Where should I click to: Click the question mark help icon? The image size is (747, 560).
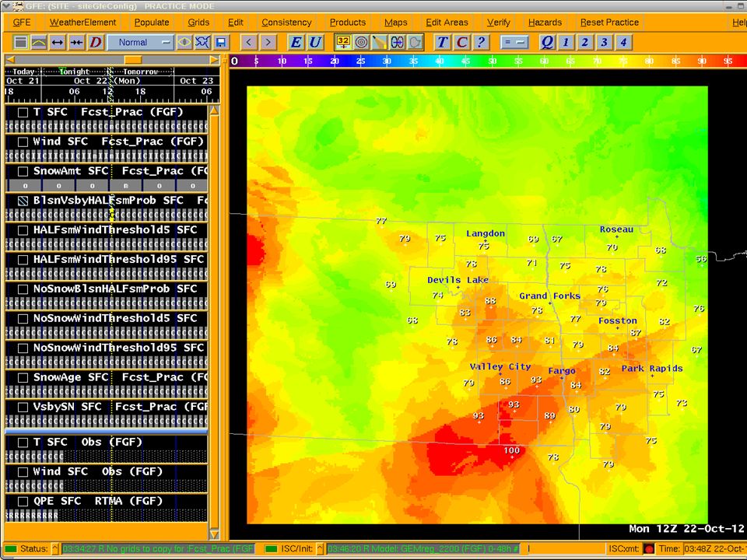(x=481, y=42)
